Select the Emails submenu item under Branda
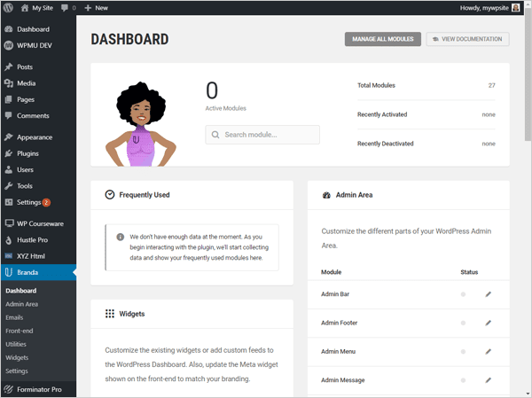 pos(14,317)
